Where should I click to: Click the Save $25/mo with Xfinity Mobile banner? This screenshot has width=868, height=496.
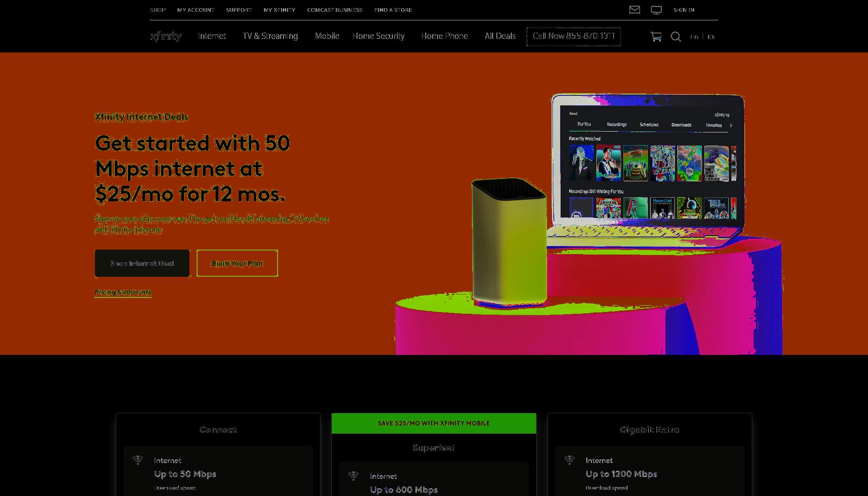coord(434,423)
